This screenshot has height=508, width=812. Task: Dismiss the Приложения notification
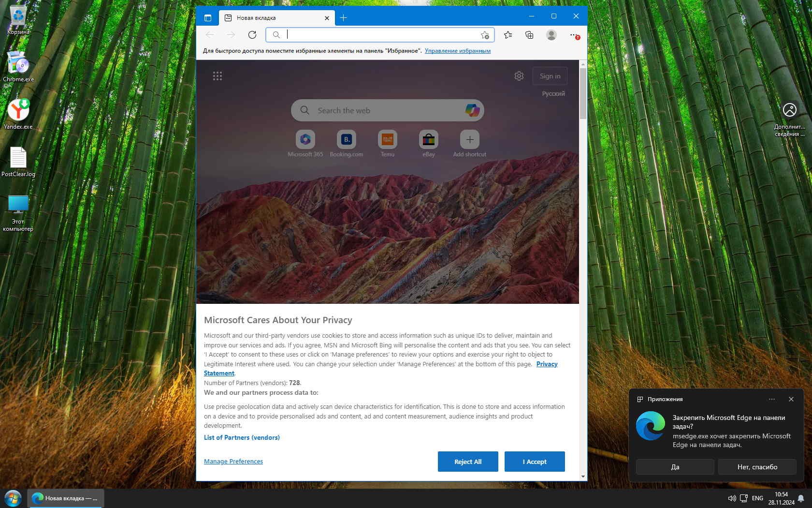pos(791,399)
